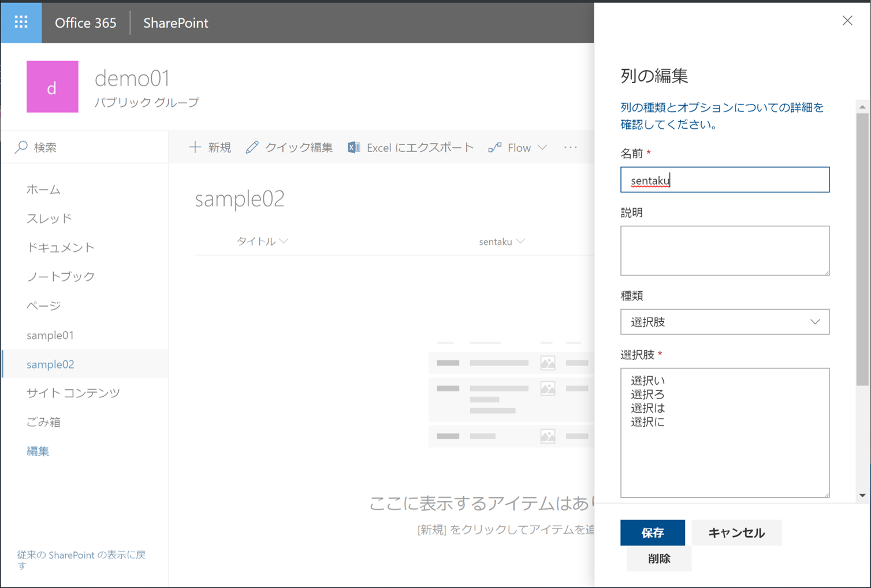
Task: Open サイト コンテンツ from the sidebar
Action: coord(73,393)
